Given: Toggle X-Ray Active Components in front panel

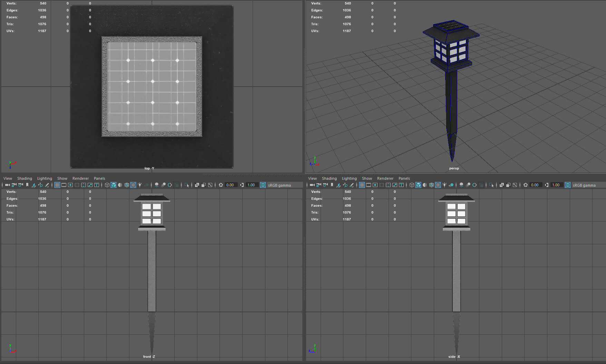Looking at the screenshot, I should pyautogui.click(x=204, y=185).
